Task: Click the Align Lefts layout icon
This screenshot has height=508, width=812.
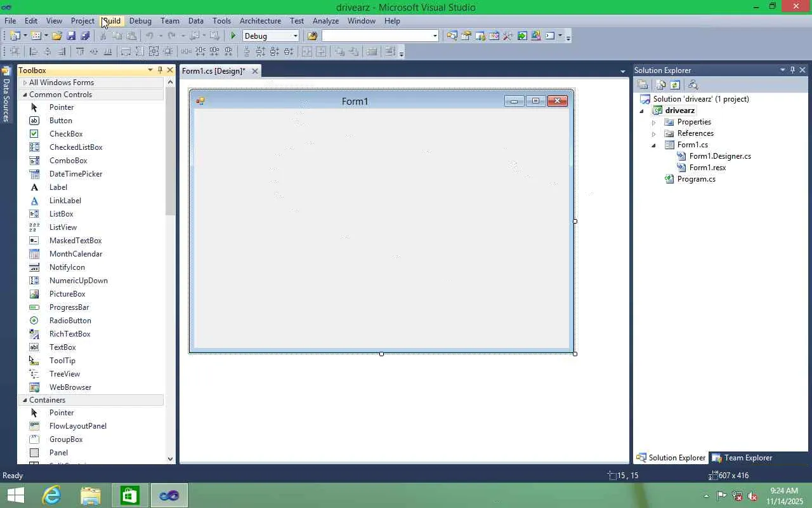Action: click(34, 52)
